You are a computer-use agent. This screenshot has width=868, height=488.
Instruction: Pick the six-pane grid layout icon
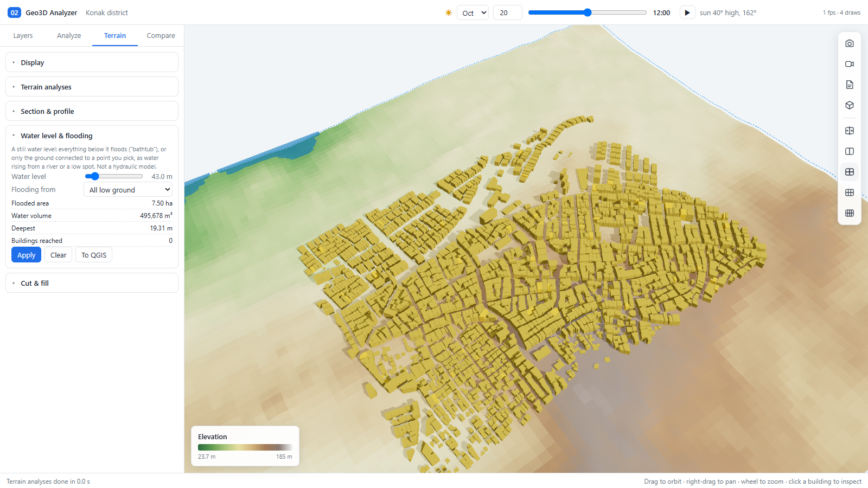(850, 192)
